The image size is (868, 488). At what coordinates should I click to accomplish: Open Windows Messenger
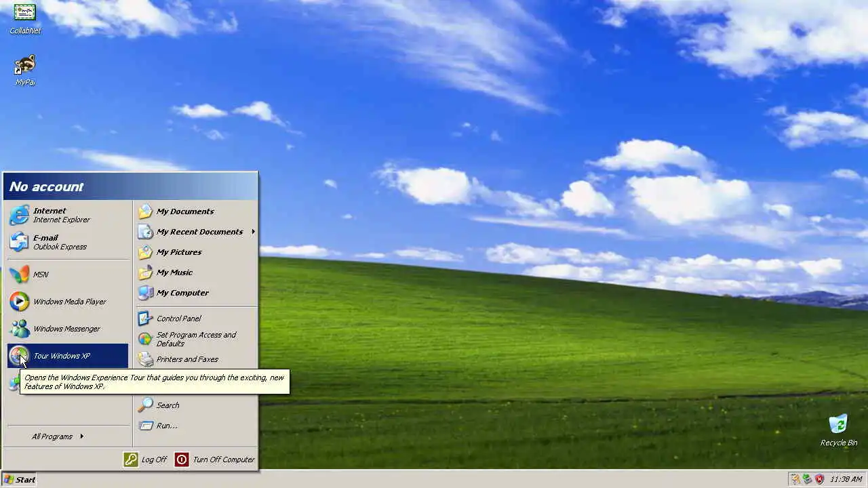pos(68,329)
